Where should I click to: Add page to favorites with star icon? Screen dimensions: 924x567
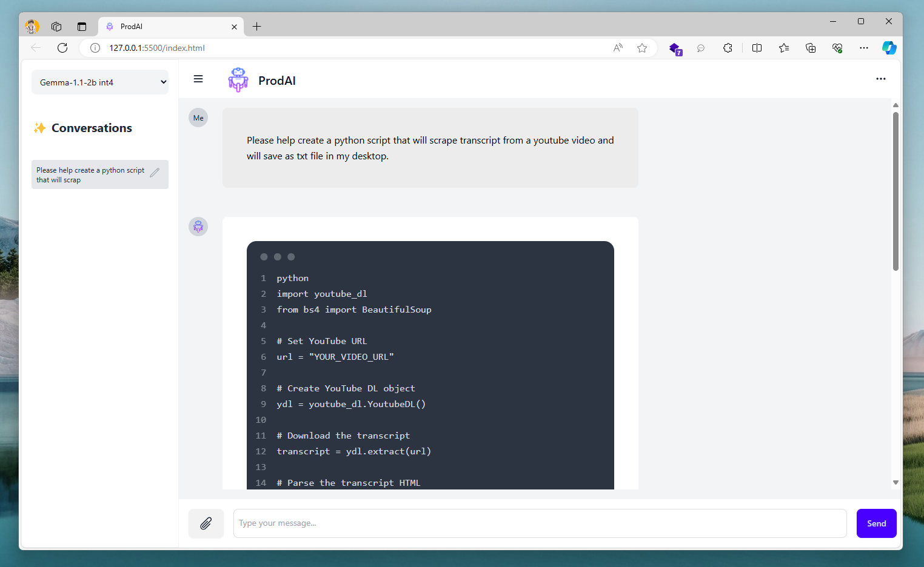pyautogui.click(x=642, y=48)
